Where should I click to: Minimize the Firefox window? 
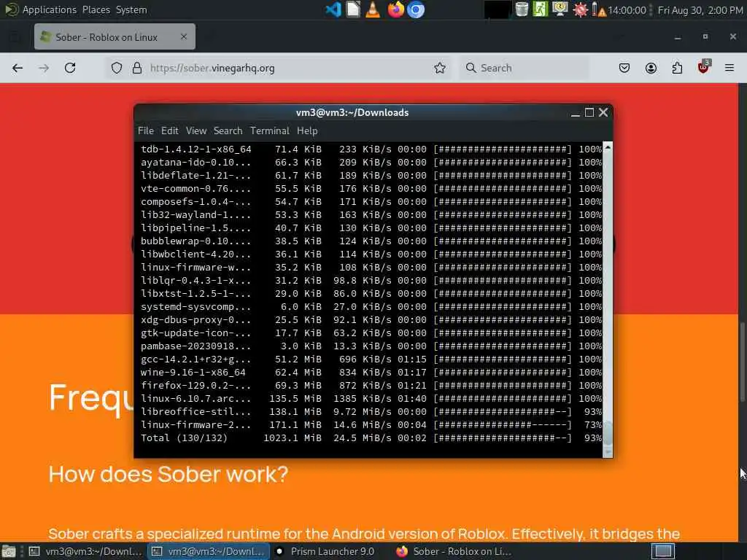678,36
